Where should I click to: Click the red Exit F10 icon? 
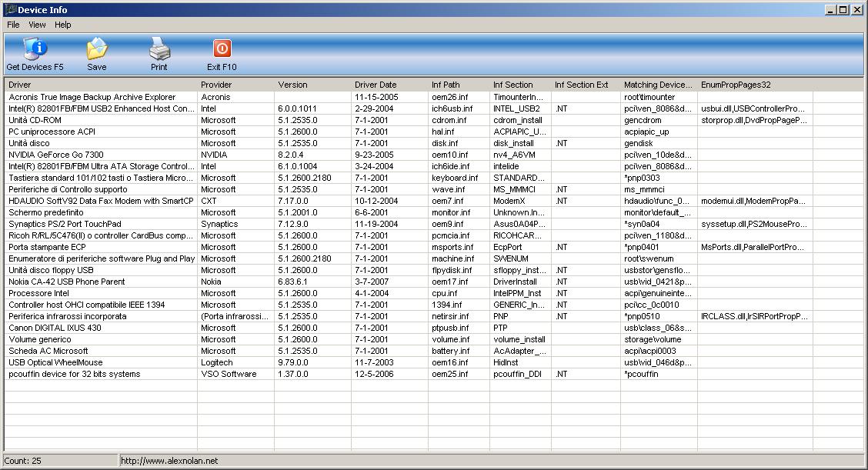pyautogui.click(x=222, y=48)
